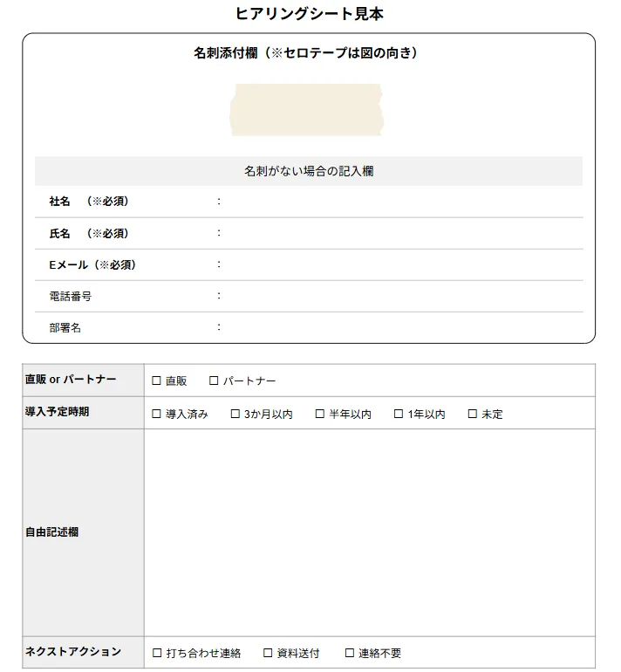Viewport: 621px width, 672px height.
Task: Select the 導入済み checkbox
Action: (157, 414)
